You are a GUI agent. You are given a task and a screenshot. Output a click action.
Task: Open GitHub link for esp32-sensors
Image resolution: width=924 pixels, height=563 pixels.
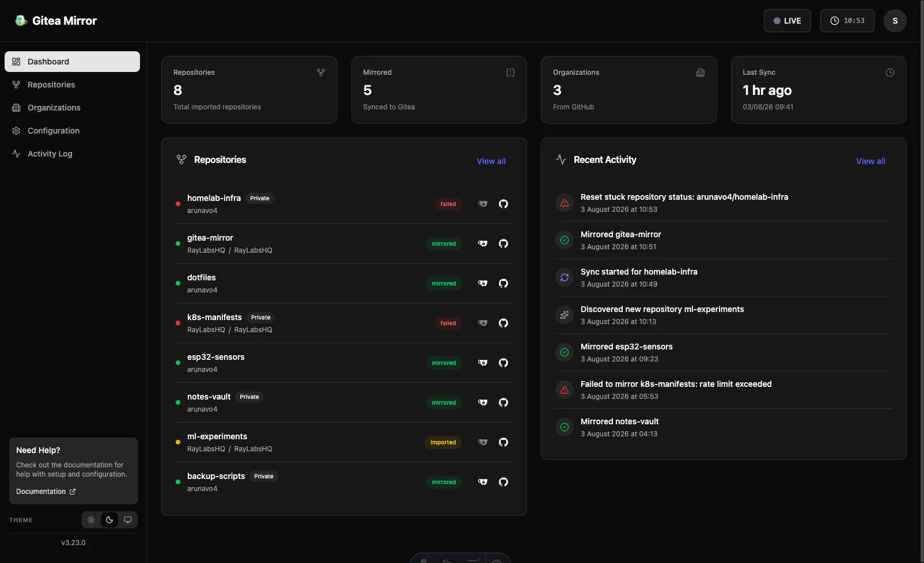click(x=503, y=363)
